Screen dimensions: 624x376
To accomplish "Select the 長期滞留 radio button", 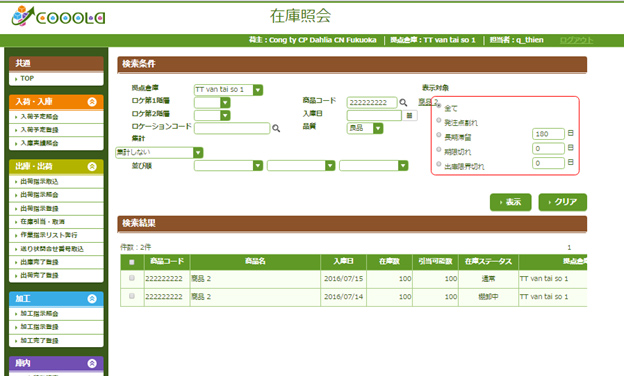I will point(439,135).
